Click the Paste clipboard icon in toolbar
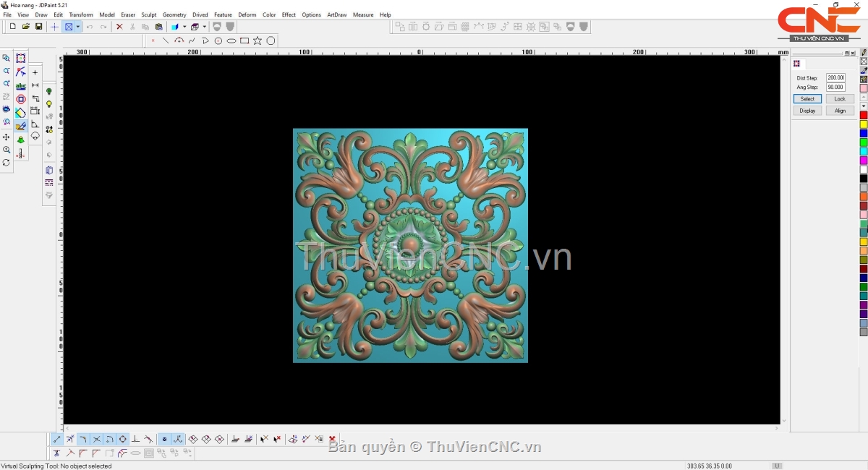868x470 pixels. tap(158, 27)
